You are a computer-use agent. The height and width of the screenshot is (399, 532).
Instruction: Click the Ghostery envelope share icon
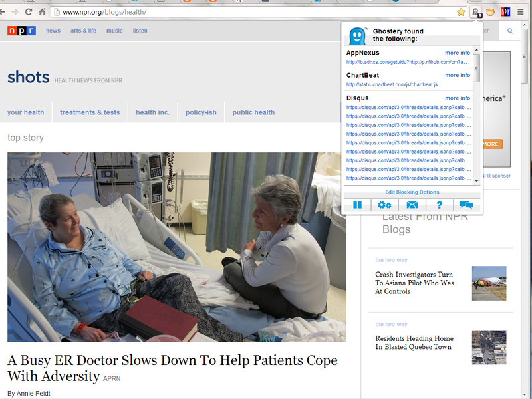(x=412, y=205)
